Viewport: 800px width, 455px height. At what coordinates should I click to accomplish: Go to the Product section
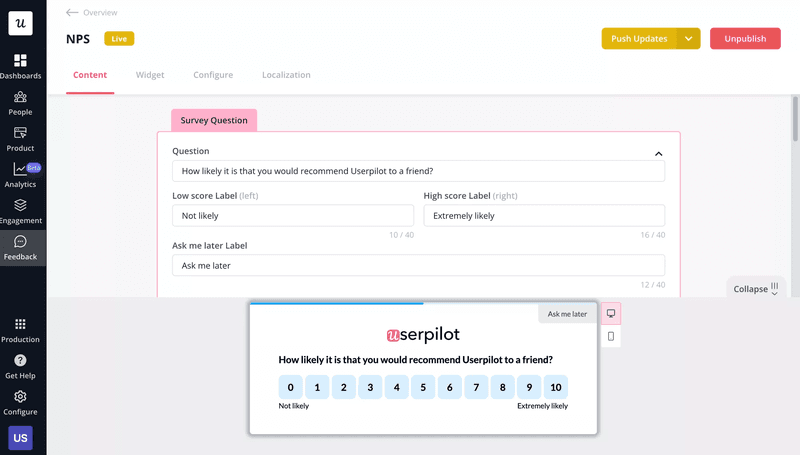click(20, 139)
